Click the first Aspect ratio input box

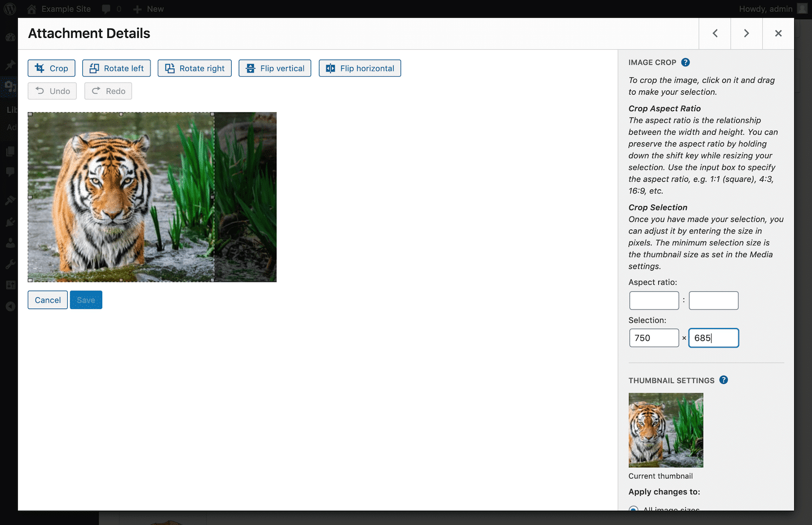pos(654,300)
